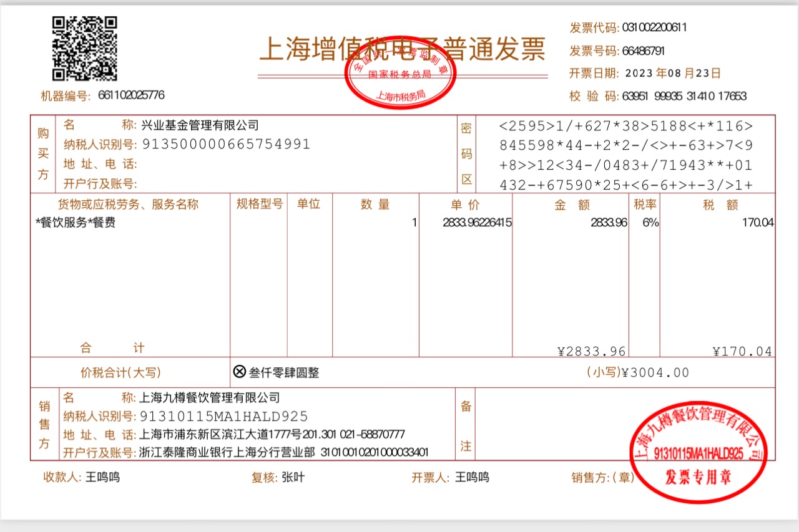
Task: Select cipher line starting with 845598*44
Action: tap(626, 146)
